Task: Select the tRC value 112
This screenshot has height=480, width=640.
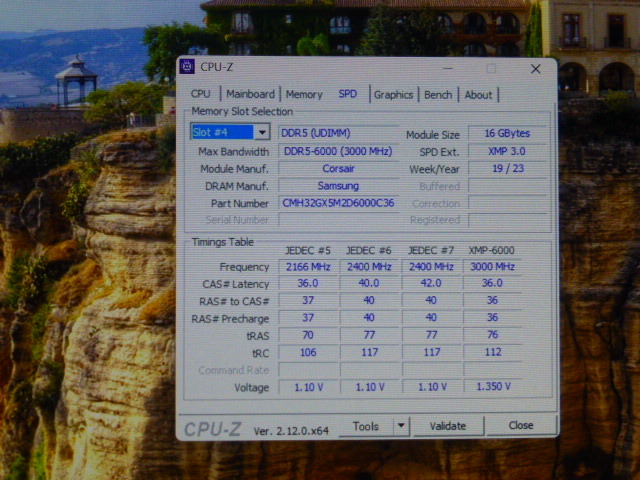Action: (493, 352)
